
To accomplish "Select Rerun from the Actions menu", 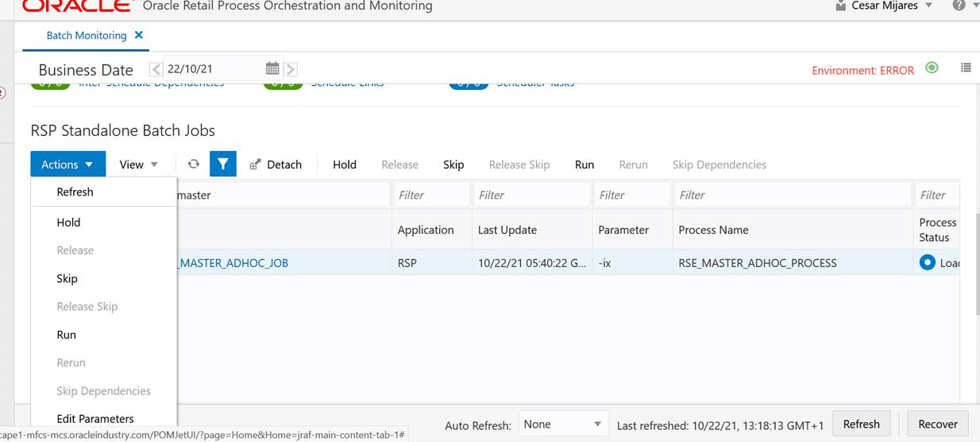I will pyautogui.click(x=103, y=363).
